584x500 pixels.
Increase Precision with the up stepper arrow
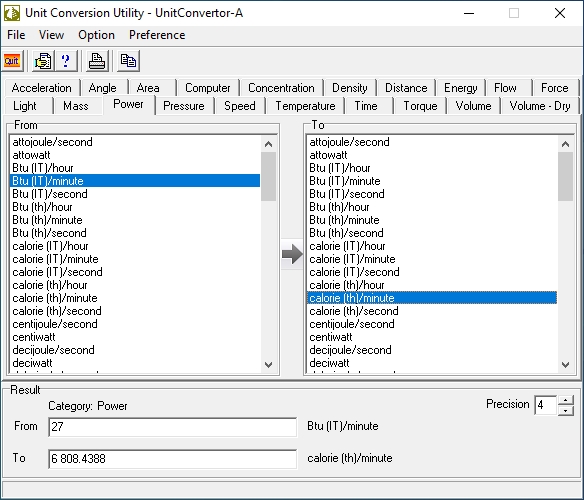pos(566,401)
